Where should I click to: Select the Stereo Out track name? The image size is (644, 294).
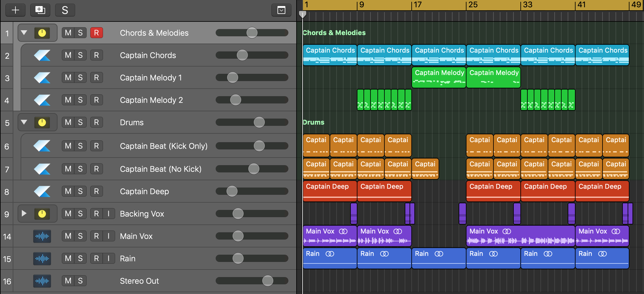[139, 281]
